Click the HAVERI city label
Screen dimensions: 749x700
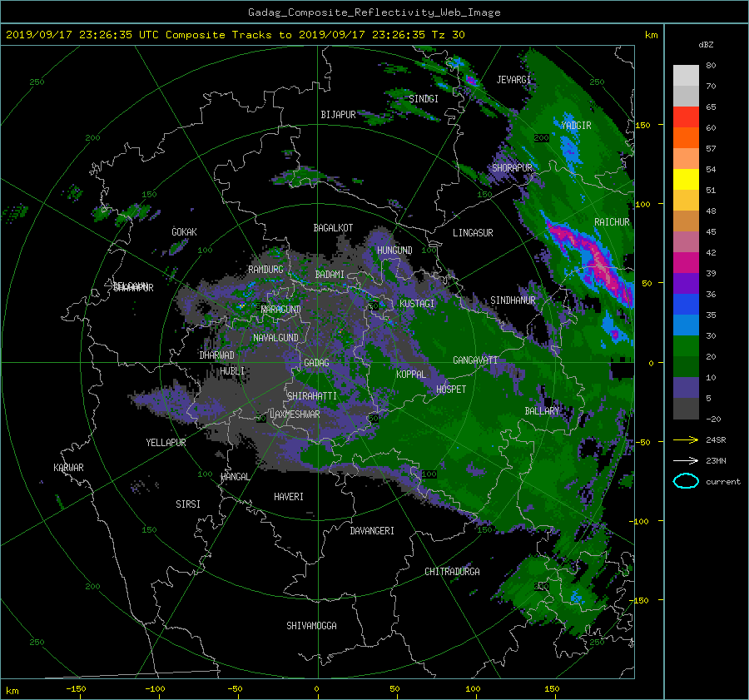click(289, 497)
